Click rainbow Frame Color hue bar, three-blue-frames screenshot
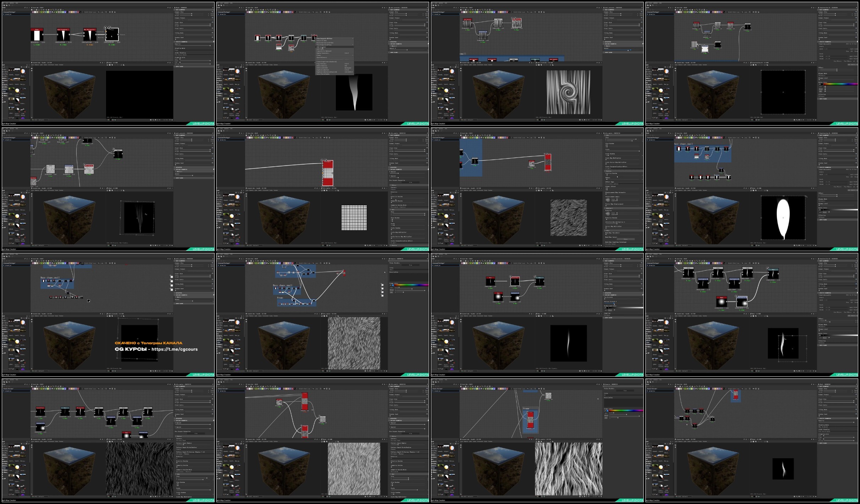Viewport: 860px width, 504px height. pyautogui.click(x=411, y=285)
